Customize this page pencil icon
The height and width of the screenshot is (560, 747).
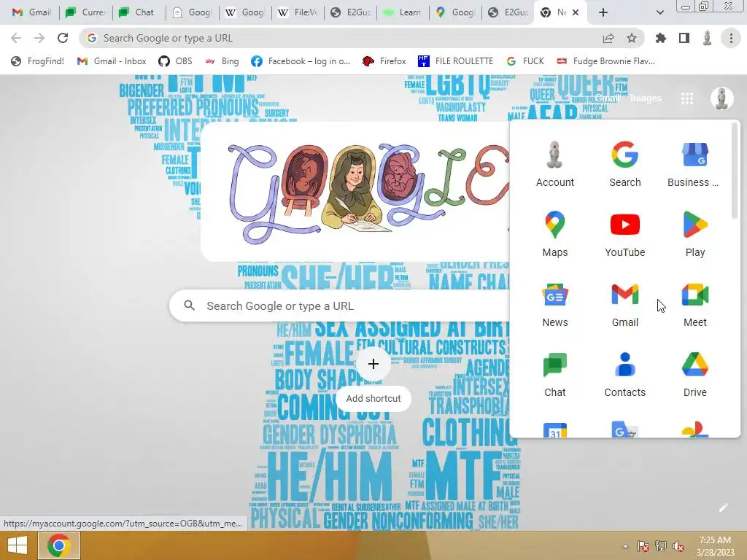[x=723, y=508]
